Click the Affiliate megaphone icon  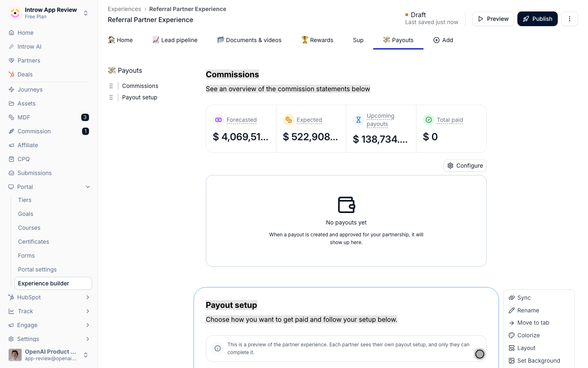pyautogui.click(x=11, y=145)
